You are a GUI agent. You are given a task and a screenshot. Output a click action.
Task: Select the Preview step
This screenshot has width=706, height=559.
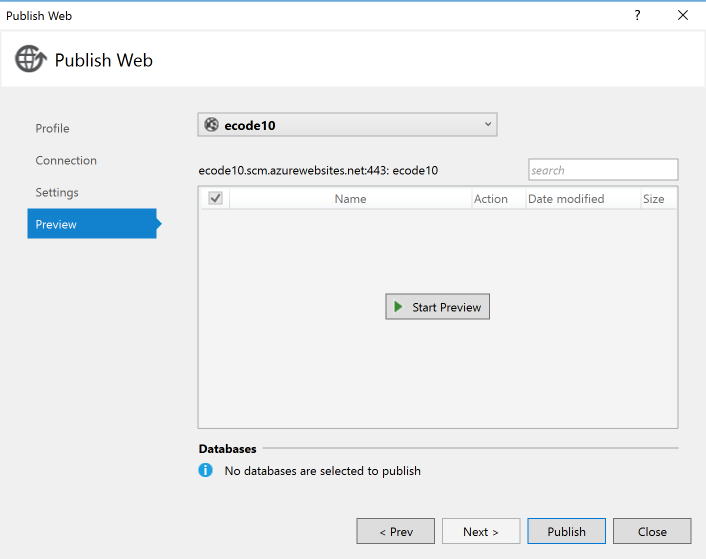click(56, 224)
